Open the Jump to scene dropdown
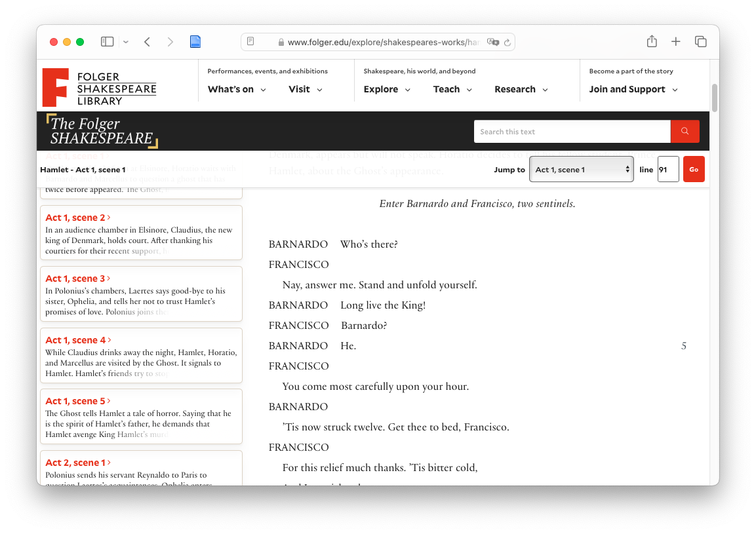The width and height of the screenshot is (756, 534). point(582,169)
